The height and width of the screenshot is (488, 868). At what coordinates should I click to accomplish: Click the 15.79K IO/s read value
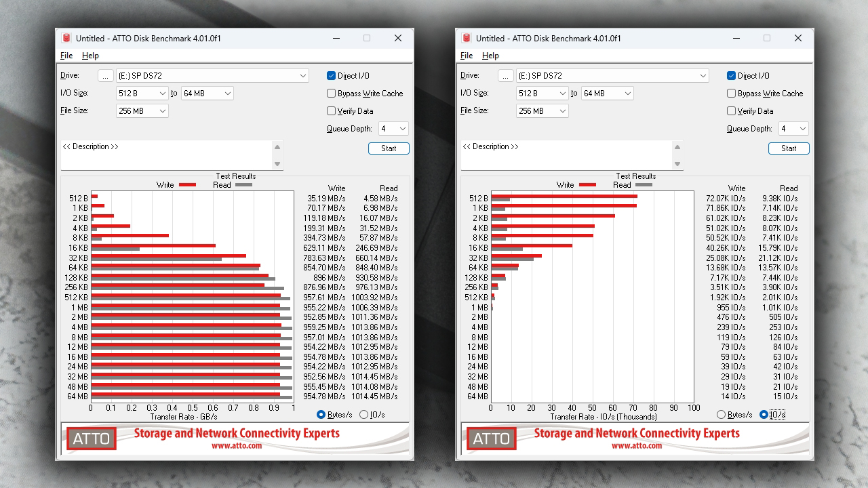coord(778,248)
